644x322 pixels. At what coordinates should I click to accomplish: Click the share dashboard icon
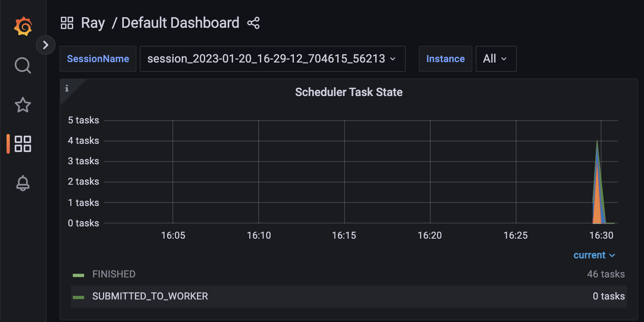click(253, 23)
